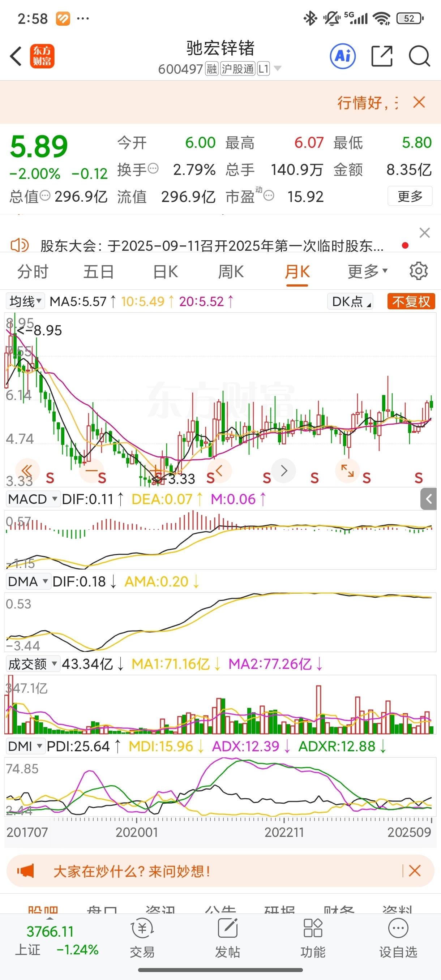The width and height of the screenshot is (441, 980).
Task: Jump chart back with double-left arrow
Action: [x=27, y=471]
